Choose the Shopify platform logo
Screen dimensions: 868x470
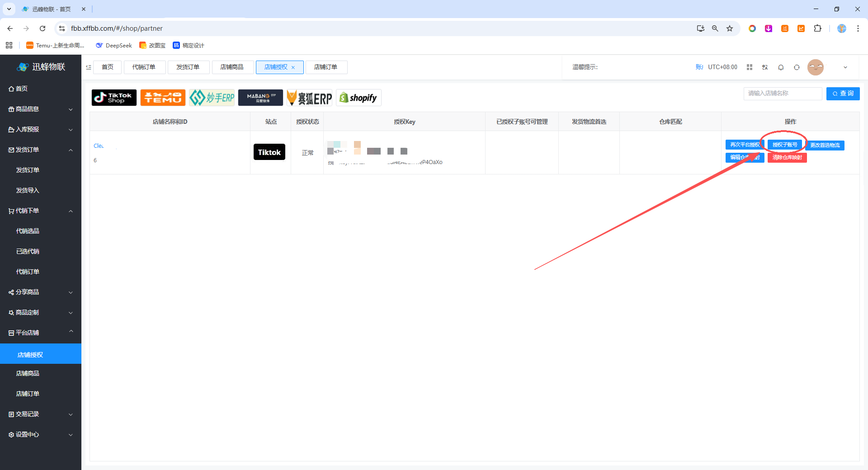[x=359, y=98]
